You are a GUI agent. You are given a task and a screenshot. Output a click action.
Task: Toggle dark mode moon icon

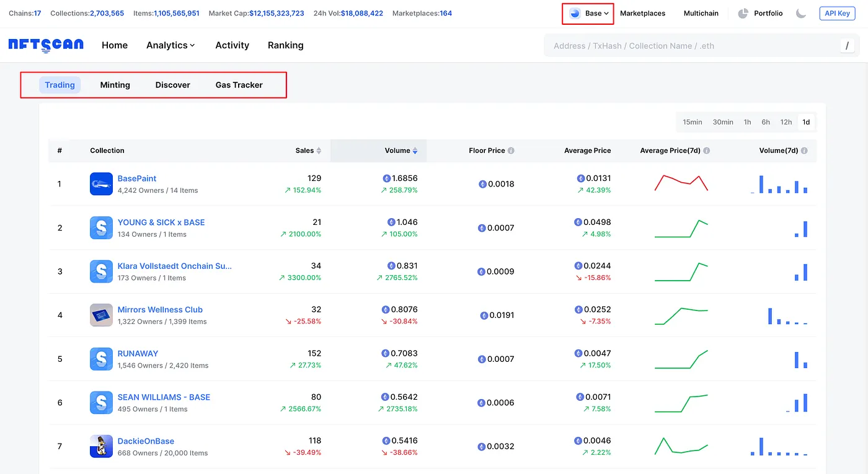[x=801, y=13]
